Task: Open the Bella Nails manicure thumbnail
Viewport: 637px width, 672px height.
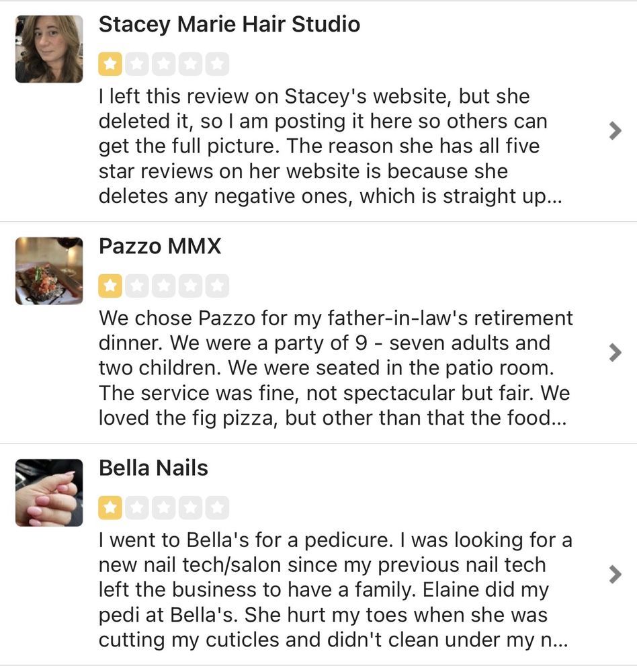Action: (x=49, y=493)
